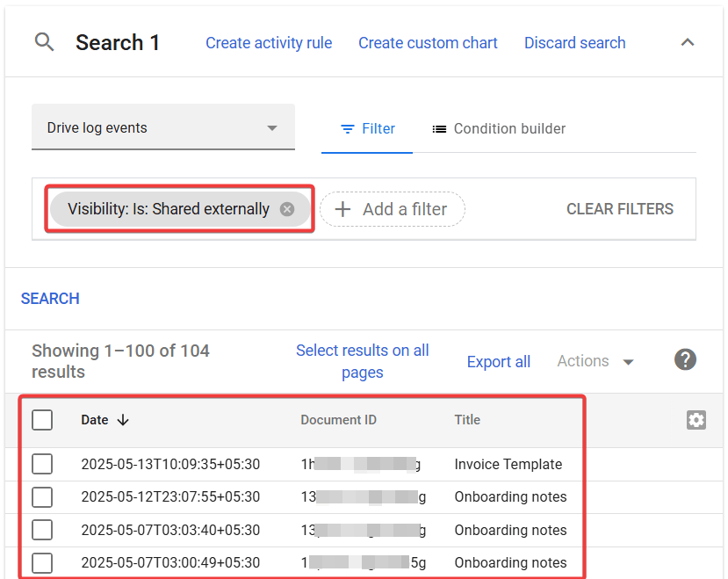Click the Export all link
Image resolution: width=728 pixels, height=579 pixels.
[498, 361]
